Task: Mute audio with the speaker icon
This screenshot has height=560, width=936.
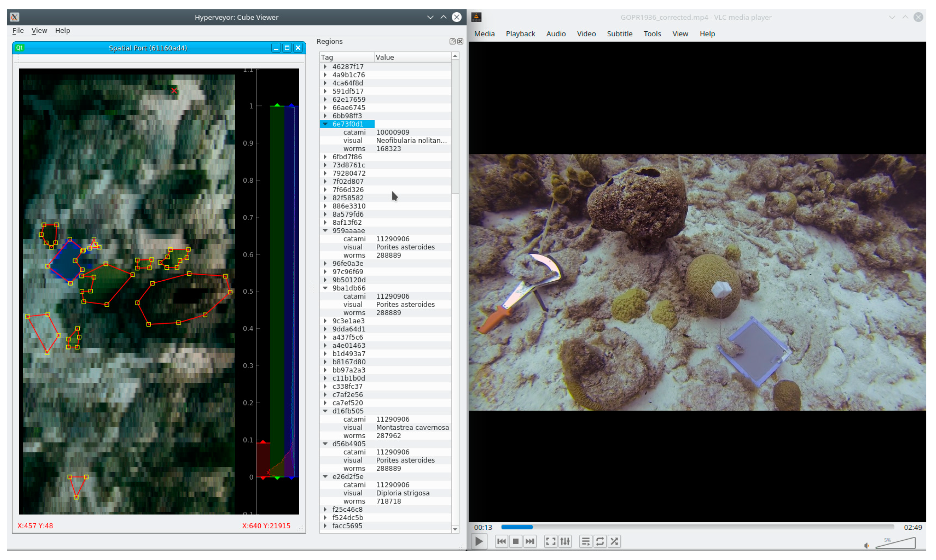Action: pyautogui.click(x=867, y=545)
